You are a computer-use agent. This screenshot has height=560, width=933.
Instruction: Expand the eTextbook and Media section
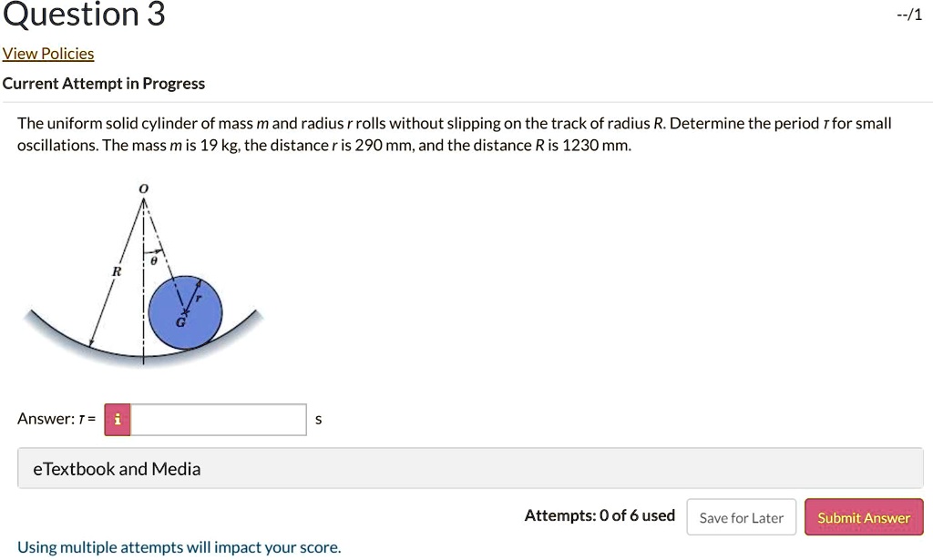coord(470,468)
